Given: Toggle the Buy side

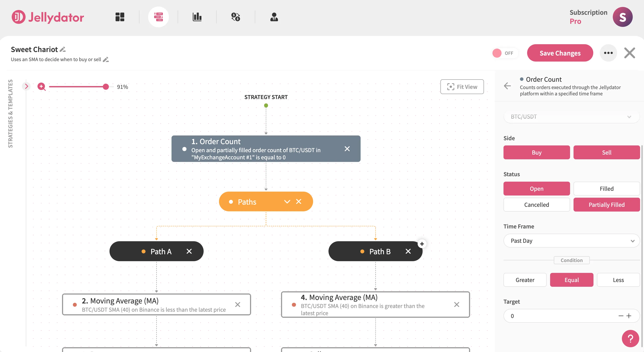Looking at the screenshot, I should point(536,152).
